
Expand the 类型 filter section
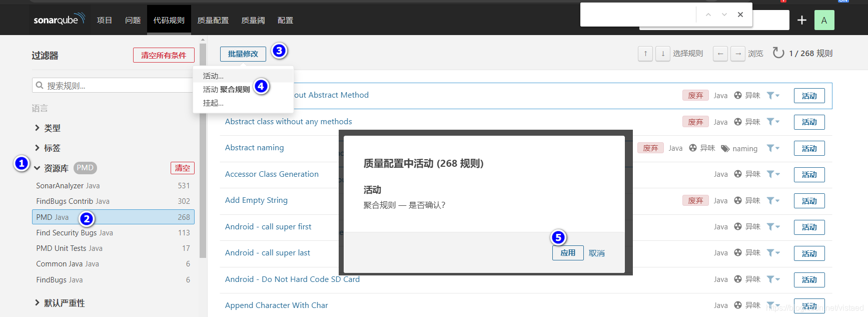coord(48,128)
